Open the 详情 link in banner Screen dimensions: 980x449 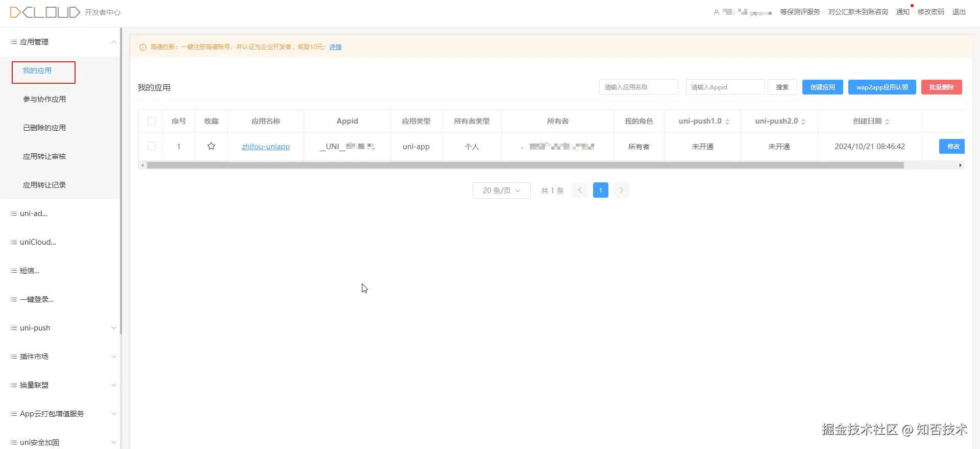click(x=335, y=47)
